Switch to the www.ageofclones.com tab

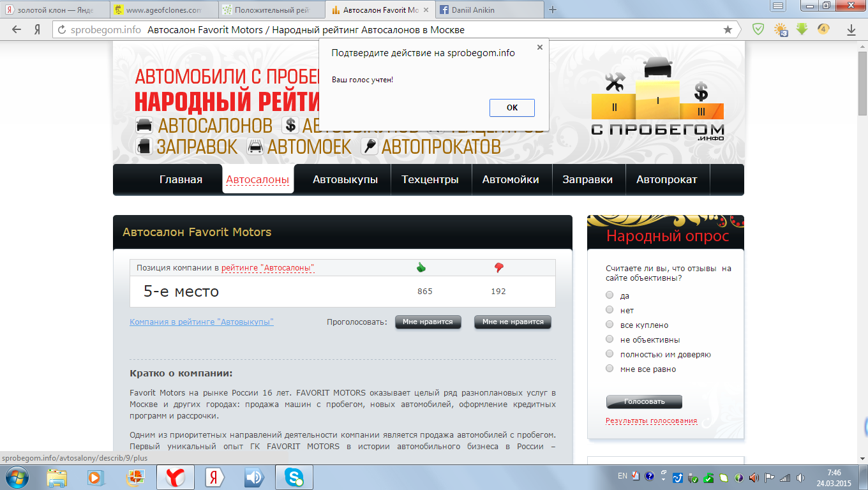pos(163,10)
